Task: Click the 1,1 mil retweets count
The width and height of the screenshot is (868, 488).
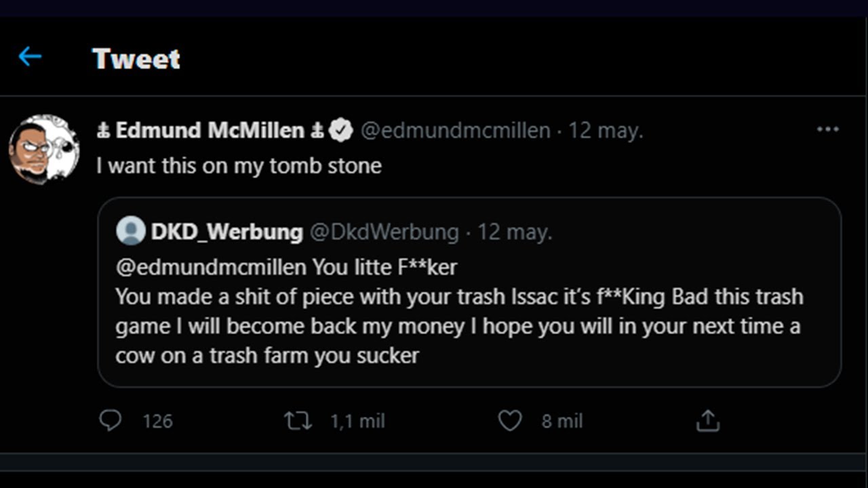Action: click(357, 422)
